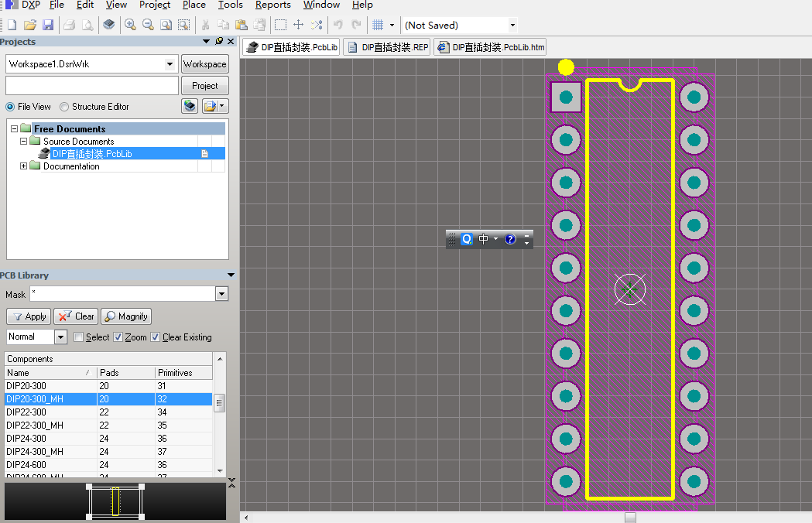Screen dimensions: 812x523
Task: Toggle Chinese input mode 中 icon
Action: (x=483, y=239)
